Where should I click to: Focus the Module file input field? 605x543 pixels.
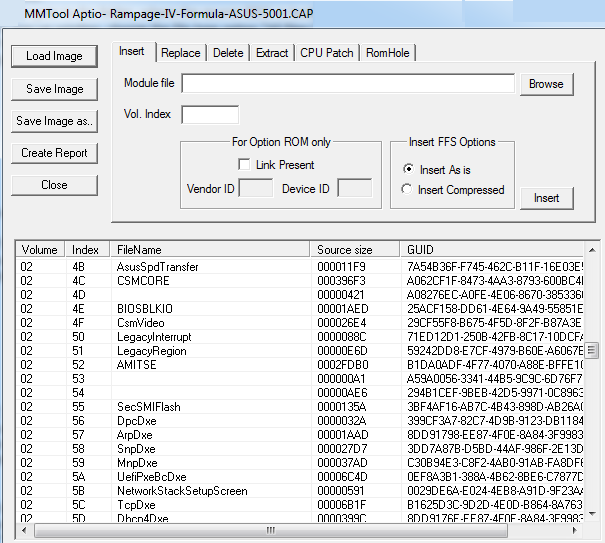pyautogui.click(x=348, y=83)
